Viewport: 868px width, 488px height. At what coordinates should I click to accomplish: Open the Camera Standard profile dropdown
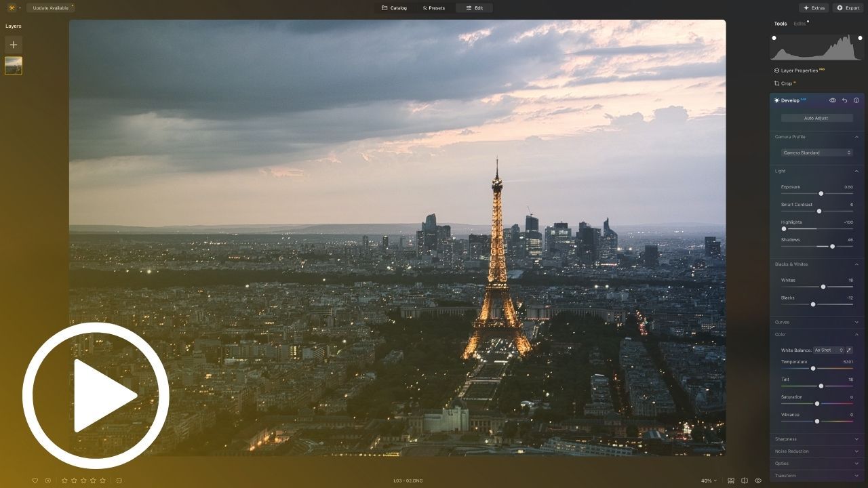(816, 152)
